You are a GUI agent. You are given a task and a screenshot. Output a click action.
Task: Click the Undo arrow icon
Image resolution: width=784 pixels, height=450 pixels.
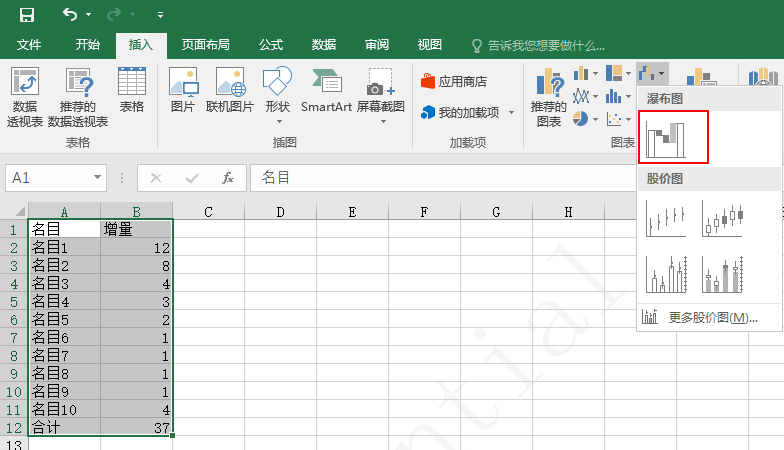[x=70, y=14]
